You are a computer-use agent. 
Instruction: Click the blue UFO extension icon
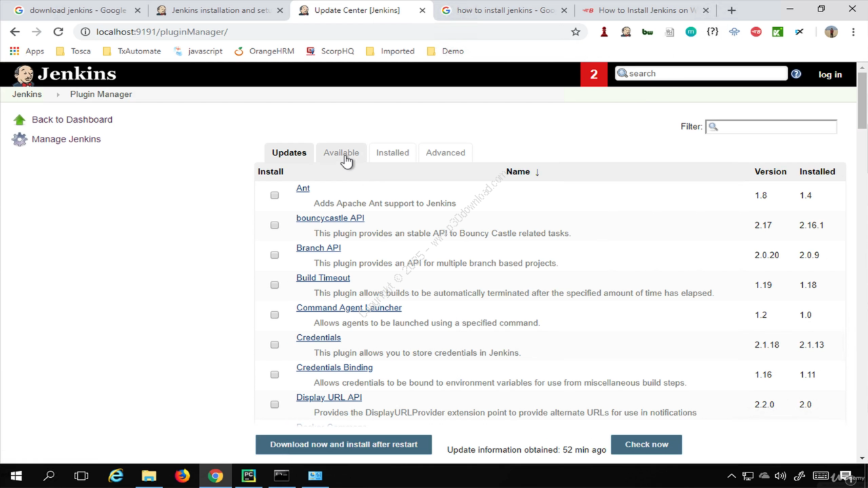[734, 32]
